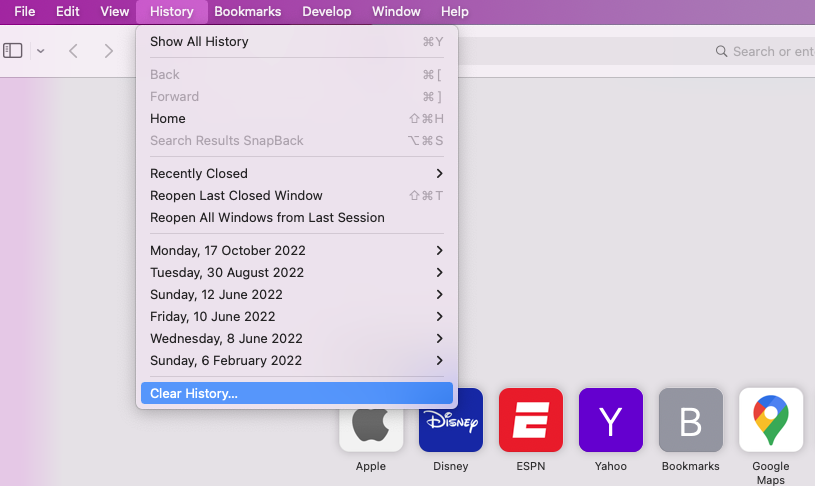The width and height of the screenshot is (815, 486).
Task: Expand Sunday, 6 February 2022 history
Action: (297, 360)
